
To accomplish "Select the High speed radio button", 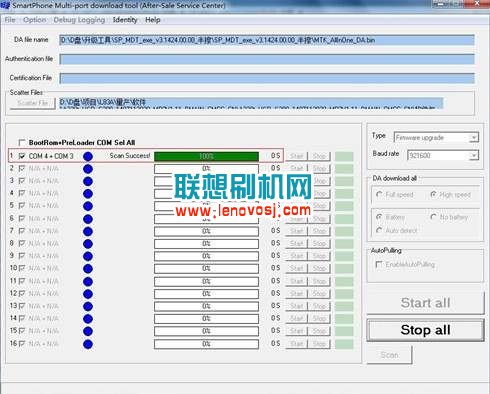I will click(x=433, y=194).
